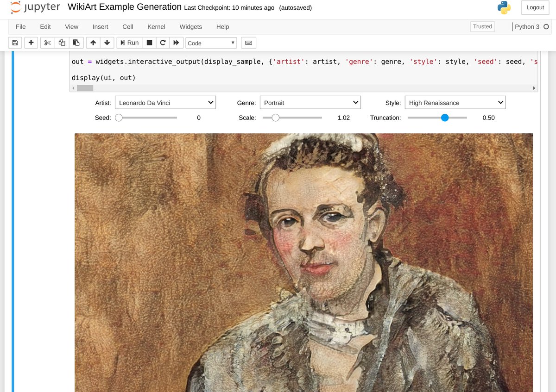
Task: Open the Insert menu
Action: click(100, 27)
